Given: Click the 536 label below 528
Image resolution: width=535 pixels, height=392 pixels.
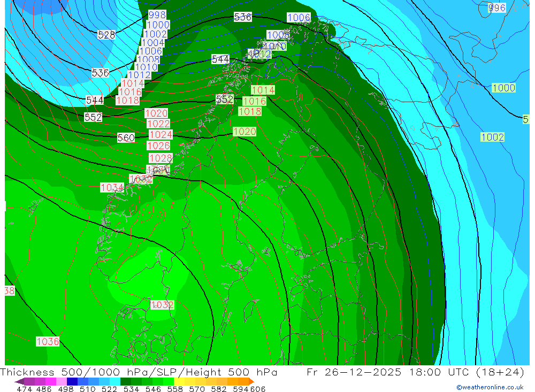Looking at the screenshot, I should coord(101,73).
